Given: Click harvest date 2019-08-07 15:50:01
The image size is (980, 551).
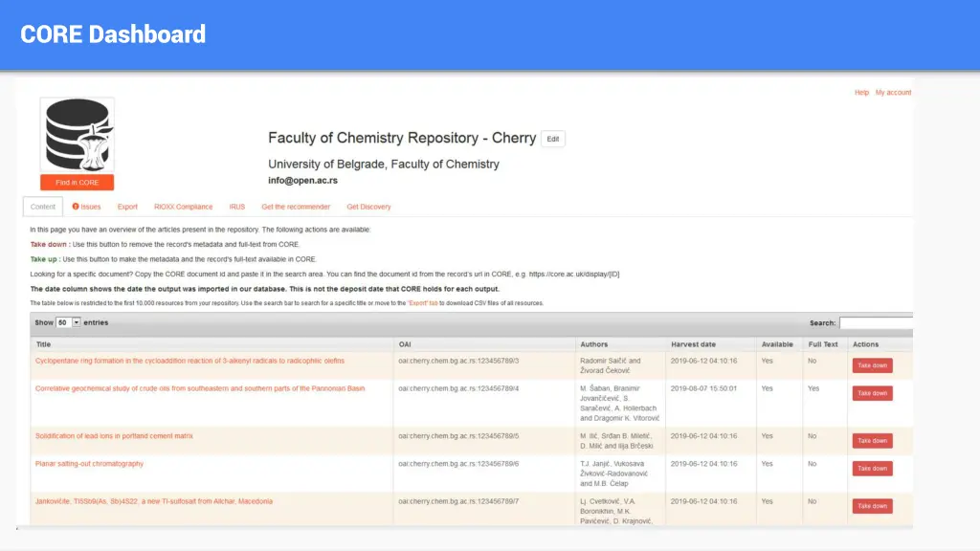Looking at the screenshot, I should coord(703,388).
